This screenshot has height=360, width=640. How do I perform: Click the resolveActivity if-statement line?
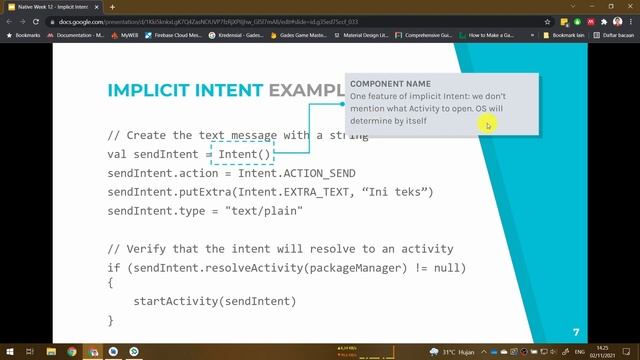click(287, 268)
